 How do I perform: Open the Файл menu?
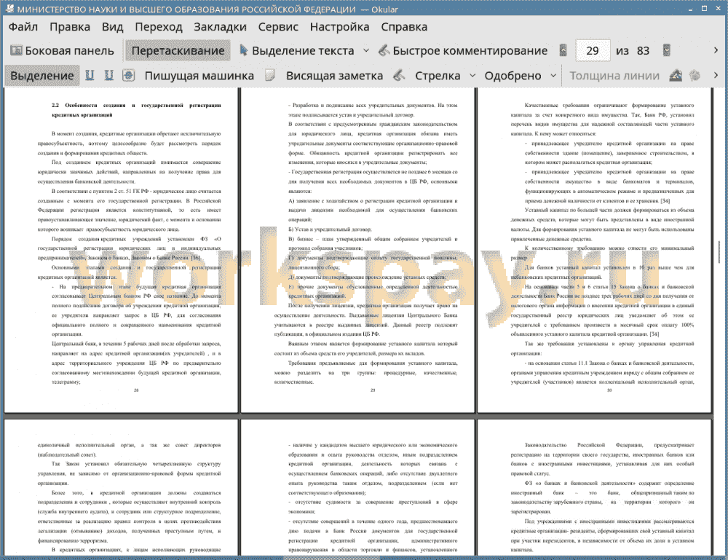point(23,27)
